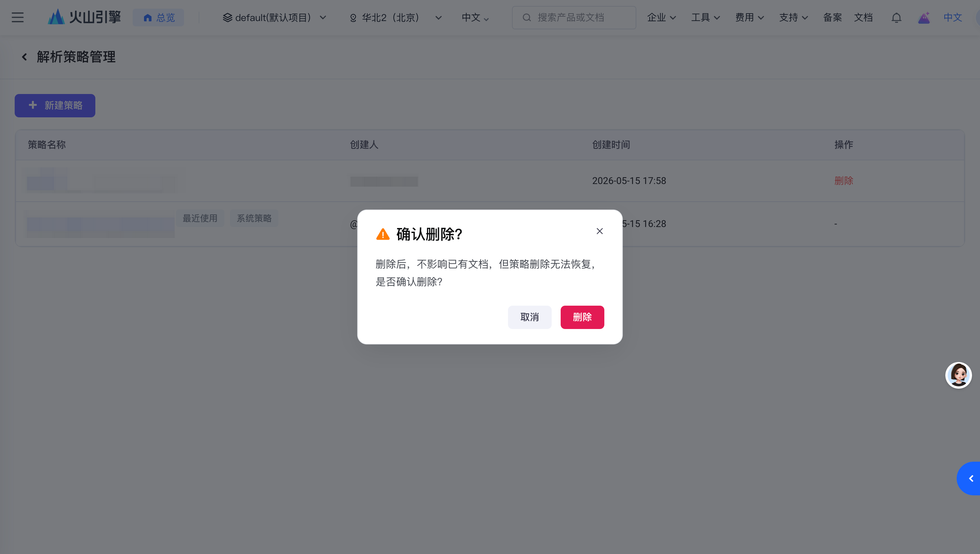Click the 操作 column header
Image resolution: width=980 pixels, height=554 pixels.
pyautogui.click(x=843, y=145)
